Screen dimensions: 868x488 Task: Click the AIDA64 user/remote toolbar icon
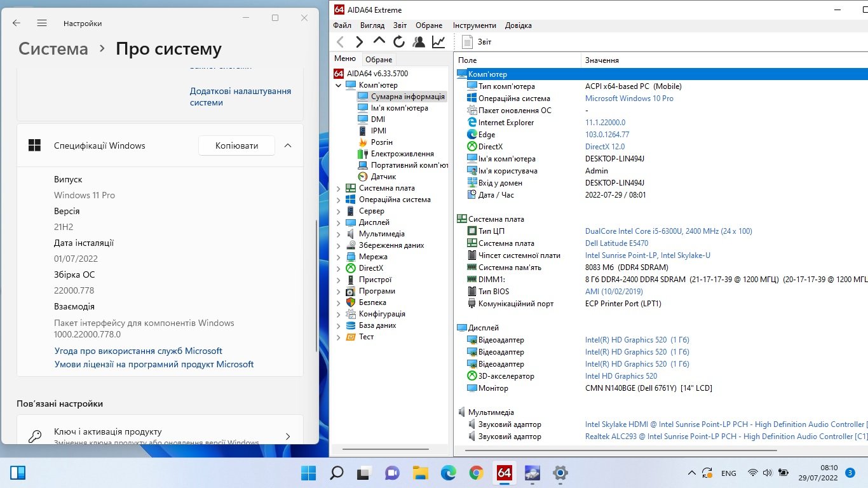419,42
